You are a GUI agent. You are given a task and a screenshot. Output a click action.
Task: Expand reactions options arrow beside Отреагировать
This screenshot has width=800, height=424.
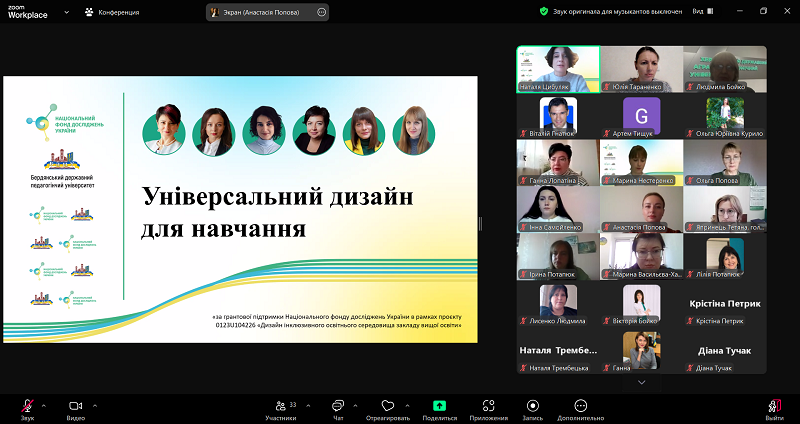pyautogui.click(x=407, y=406)
